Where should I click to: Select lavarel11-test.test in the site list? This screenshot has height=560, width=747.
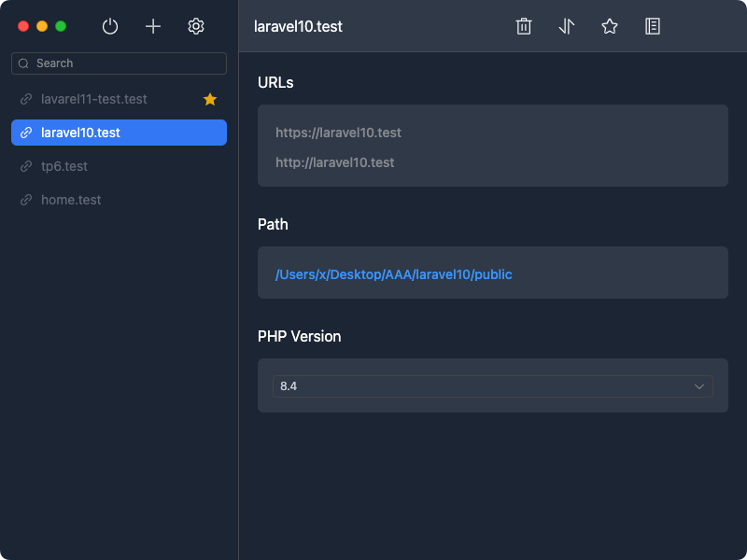point(94,99)
